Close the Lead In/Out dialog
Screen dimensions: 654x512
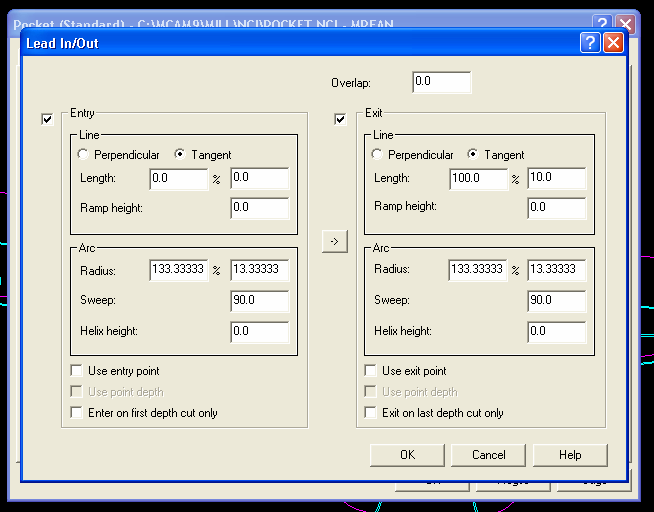tap(613, 43)
